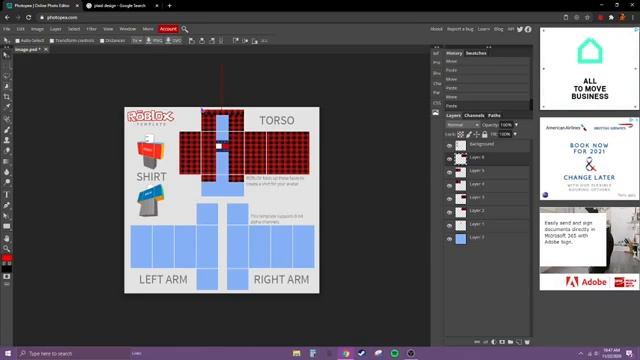This screenshot has height=360, width=640.
Task: Toggle Quick Mask mode icon
Action: pyautogui.click(x=7, y=277)
